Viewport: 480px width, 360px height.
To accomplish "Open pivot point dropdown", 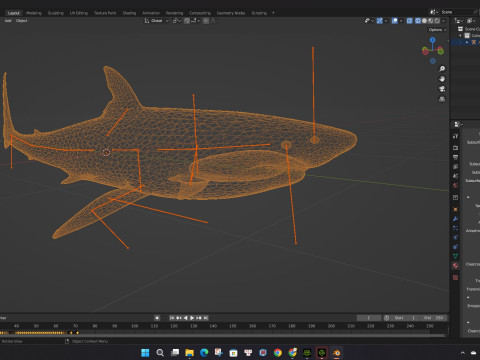I will pos(177,21).
